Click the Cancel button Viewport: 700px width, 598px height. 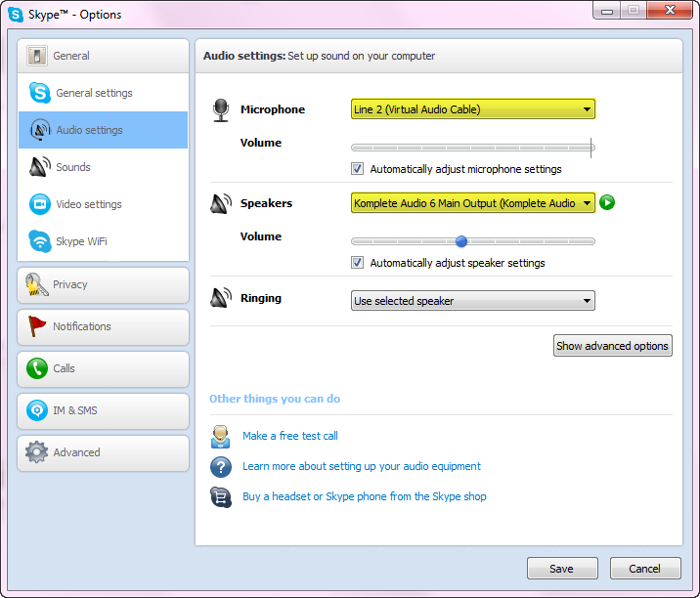pyautogui.click(x=645, y=568)
